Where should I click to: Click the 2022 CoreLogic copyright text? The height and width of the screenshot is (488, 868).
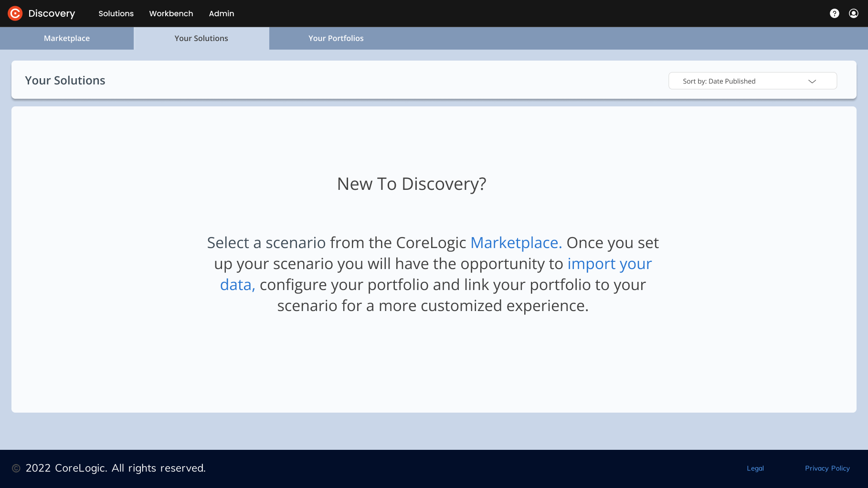click(116, 468)
